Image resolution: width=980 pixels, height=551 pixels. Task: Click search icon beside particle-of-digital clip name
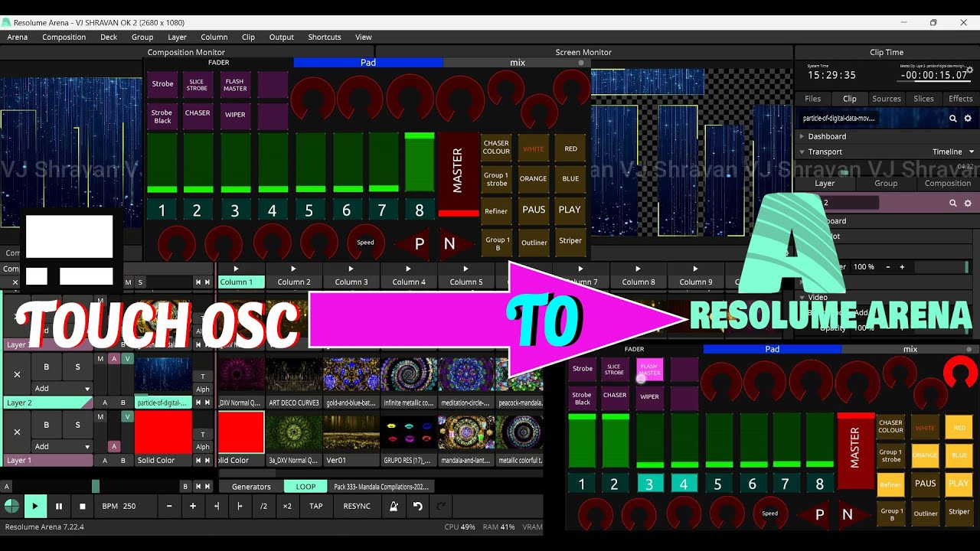[953, 119]
